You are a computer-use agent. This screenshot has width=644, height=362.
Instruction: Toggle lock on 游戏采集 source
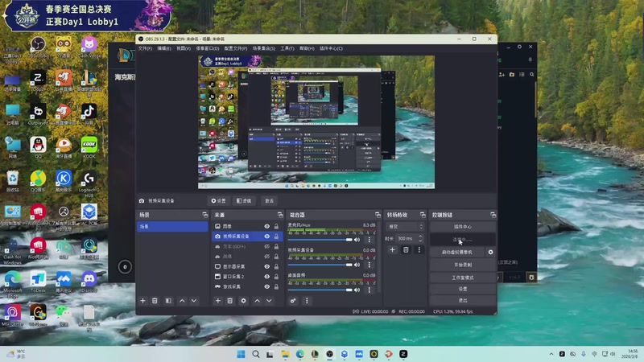pyautogui.click(x=276, y=286)
